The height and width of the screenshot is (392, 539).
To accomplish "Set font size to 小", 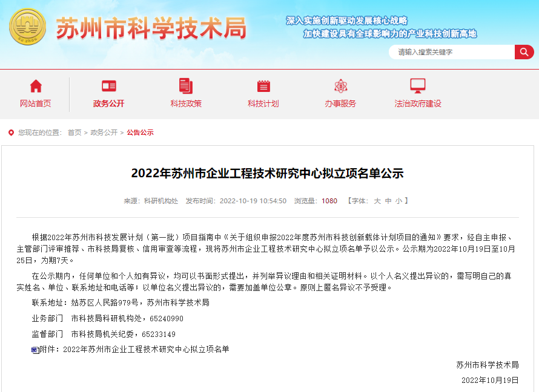I will click(x=398, y=201).
